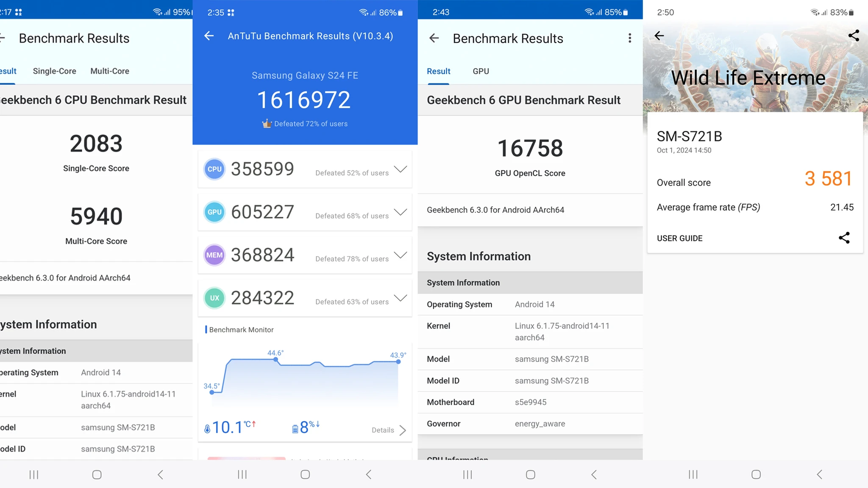
Task: Tap the CPU score badge icon
Action: pyautogui.click(x=214, y=169)
